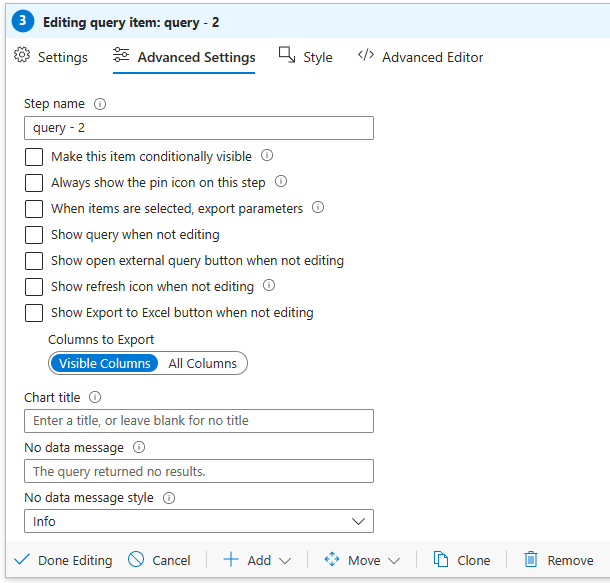Click the Move arrows icon
The image size is (610, 583).
[x=332, y=560]
